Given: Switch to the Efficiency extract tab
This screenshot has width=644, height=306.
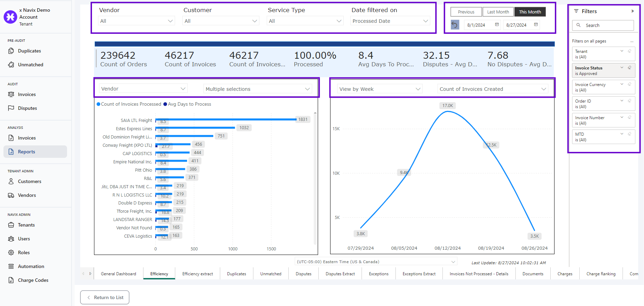Looking at the screenshot, I should pos(198,274).
